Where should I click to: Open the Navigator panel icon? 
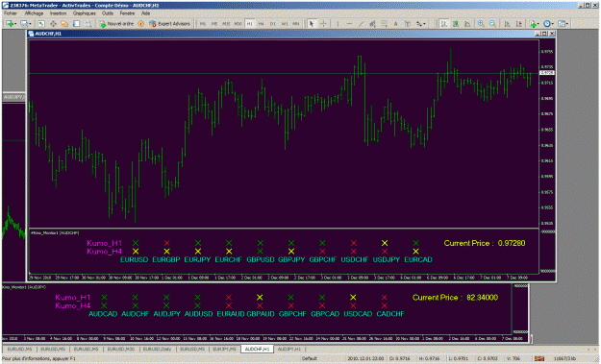coord(64,24)
